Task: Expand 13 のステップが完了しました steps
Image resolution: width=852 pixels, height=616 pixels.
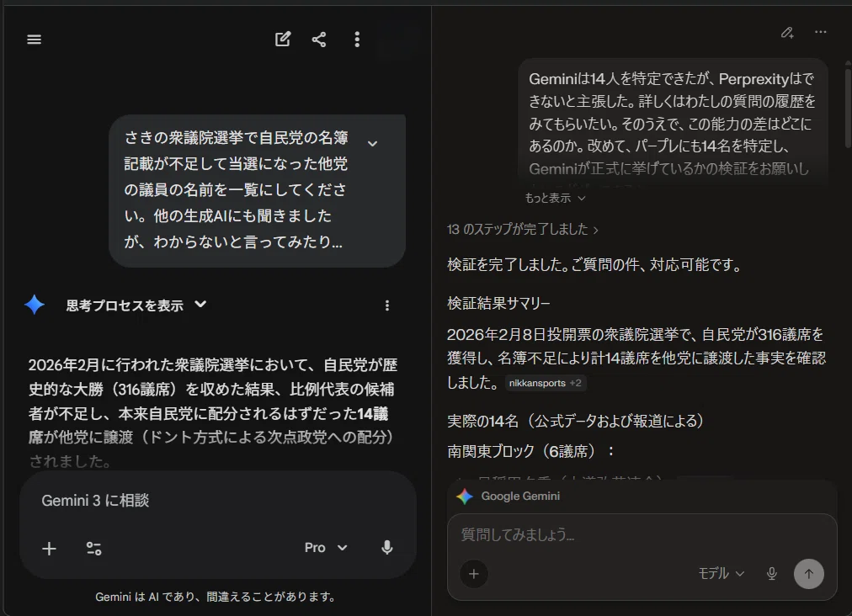Action: 523,229
